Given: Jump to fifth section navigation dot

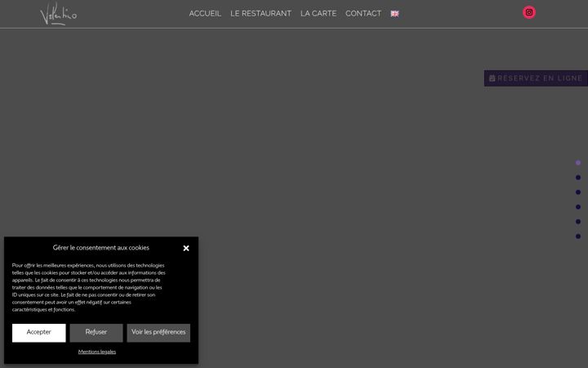Looking at the screenshot, I should (x=578, y=222).
